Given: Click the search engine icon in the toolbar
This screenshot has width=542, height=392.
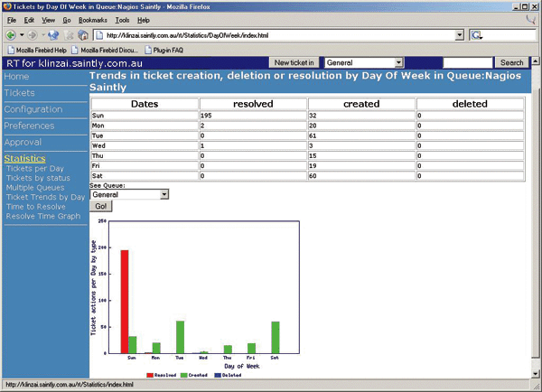Looking at the screenshot, I should (476, 34).
